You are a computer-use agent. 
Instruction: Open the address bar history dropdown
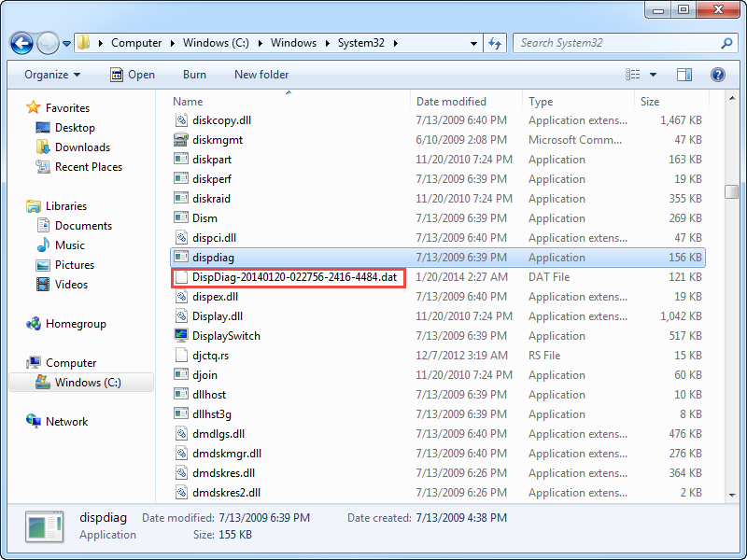pos(473,43)
